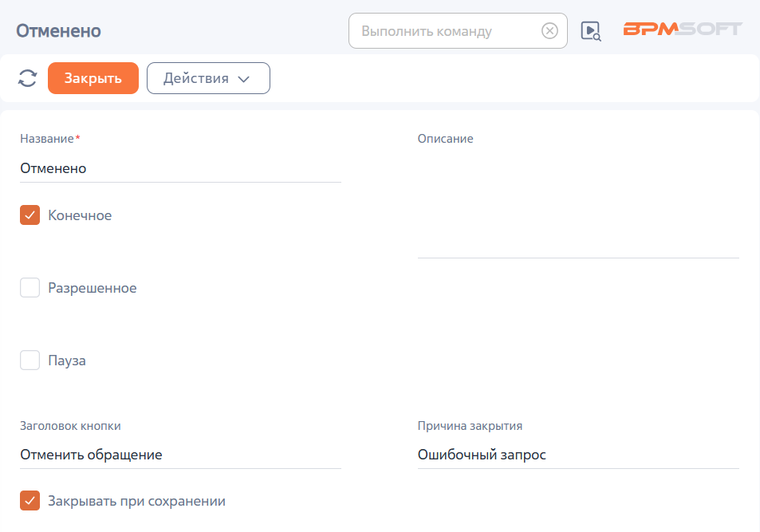Select the page title Отменено
The width and height of the screenshot is (760, 532).
(x=59, y=31)
